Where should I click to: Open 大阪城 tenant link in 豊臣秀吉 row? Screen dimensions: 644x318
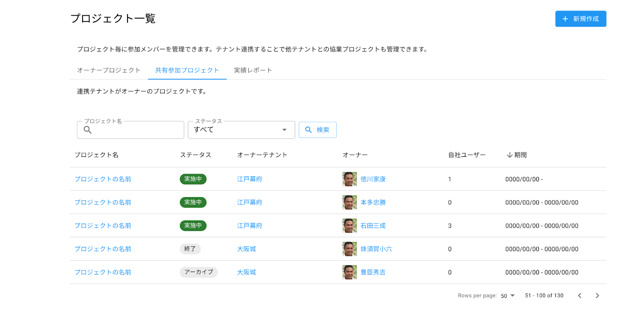tap(246, 272)
